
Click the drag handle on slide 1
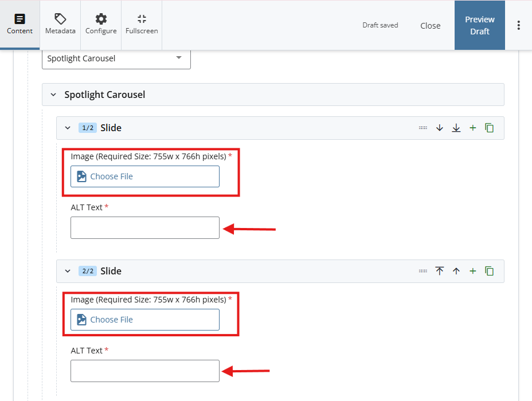(x=423, y=128)
